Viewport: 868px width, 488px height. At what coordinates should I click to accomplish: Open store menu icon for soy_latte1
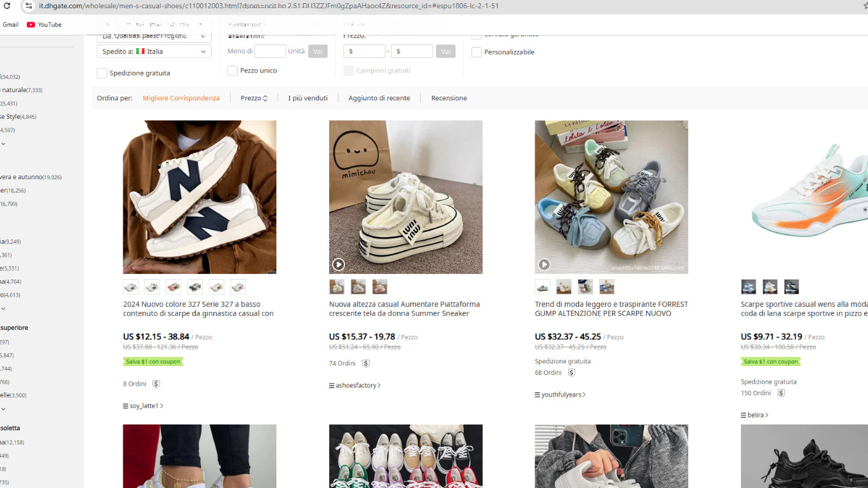pyautogui.click(x=126, y=406)
